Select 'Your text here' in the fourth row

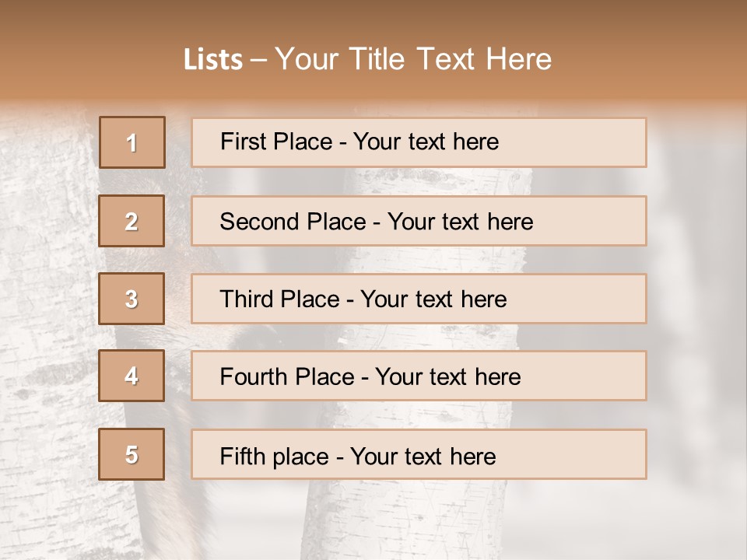pos(447,377)
